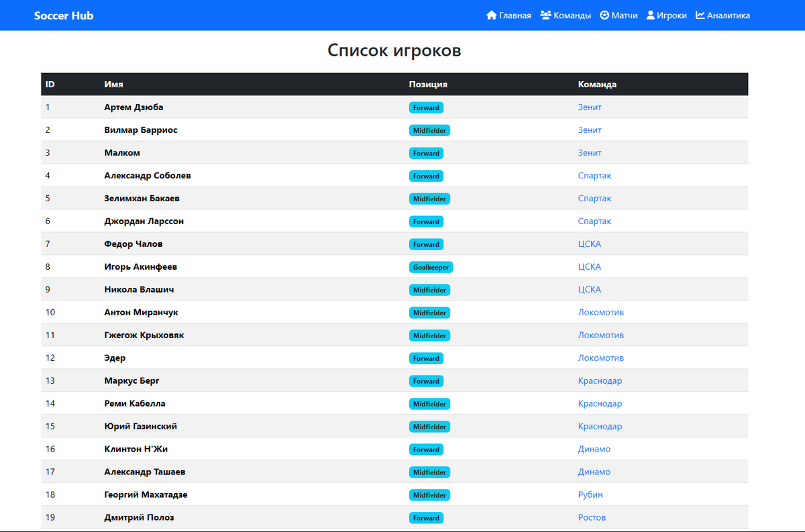805x532 pixels.
Task: Click the Goalkeeper badge for Игорь Акинфеев
Action: coord(431,267)
